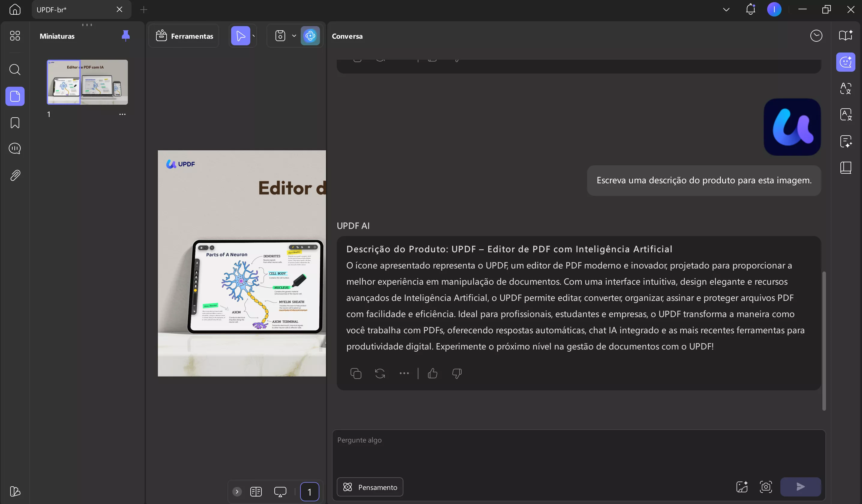Expand the save options dropdown
The image size is (862, 504).
[294, 36]
